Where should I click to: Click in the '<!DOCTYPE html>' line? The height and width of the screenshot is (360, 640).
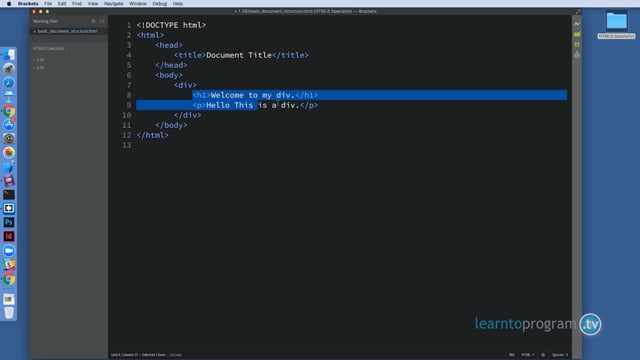click(x=171, y=25)
